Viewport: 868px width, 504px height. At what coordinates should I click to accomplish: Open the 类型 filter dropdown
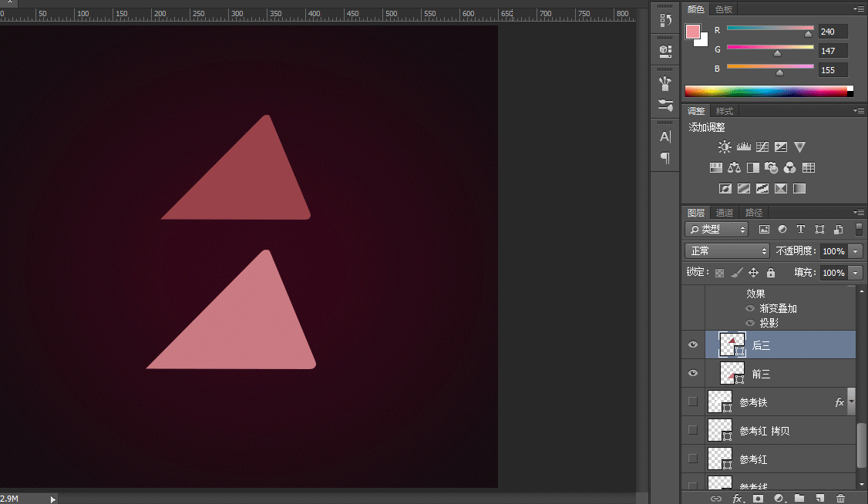click(717, 229)
